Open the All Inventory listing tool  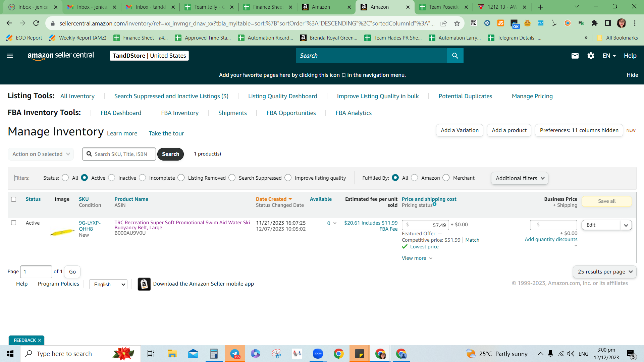pyautogui.click(x=77, y=96)
